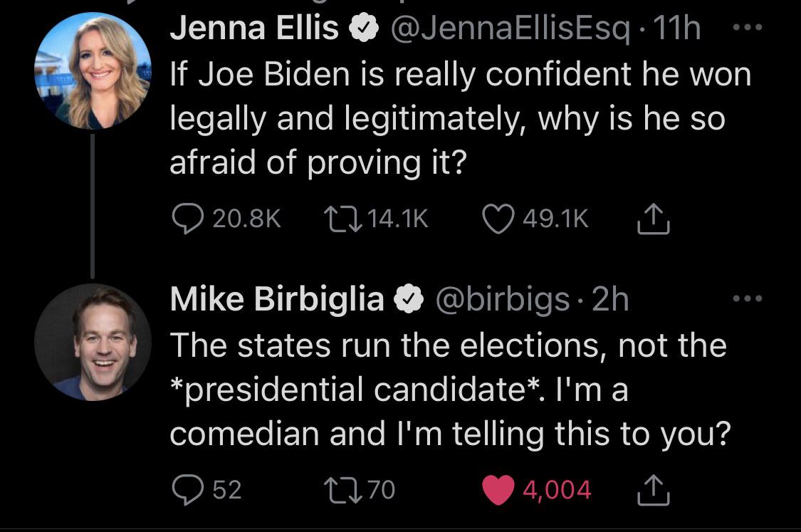This screenshot has width=801, height=532.
Task: Open the @JennaEllisEsq handle
Action: pos(508,29)
